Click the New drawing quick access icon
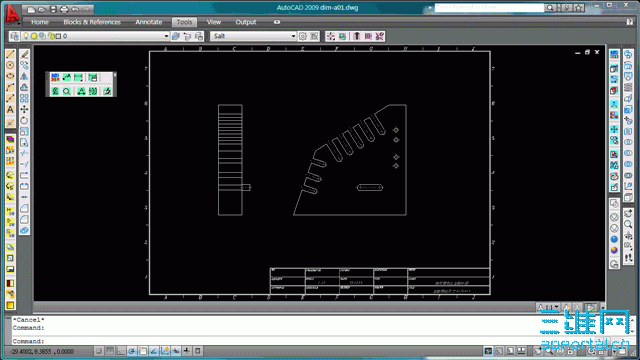The width and height of the screenshot is (640, 360). click(x=31, y=9)
